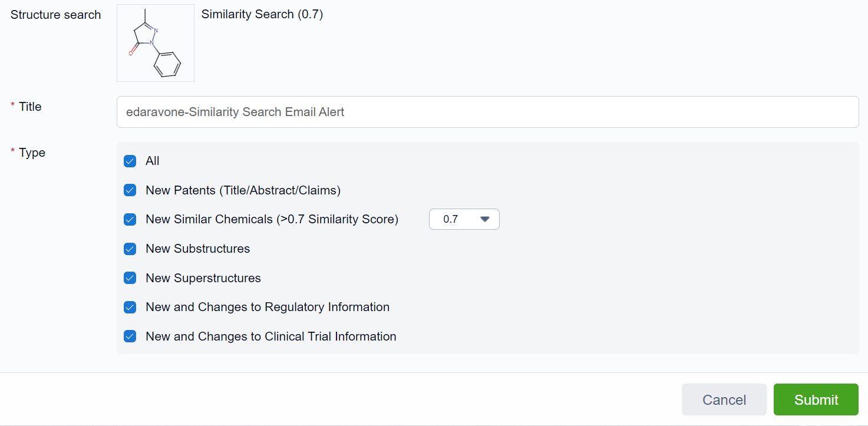Toggle the New Patents checkbox
Viewport: 868px width, 426px height.
click(x=130, y=190)
